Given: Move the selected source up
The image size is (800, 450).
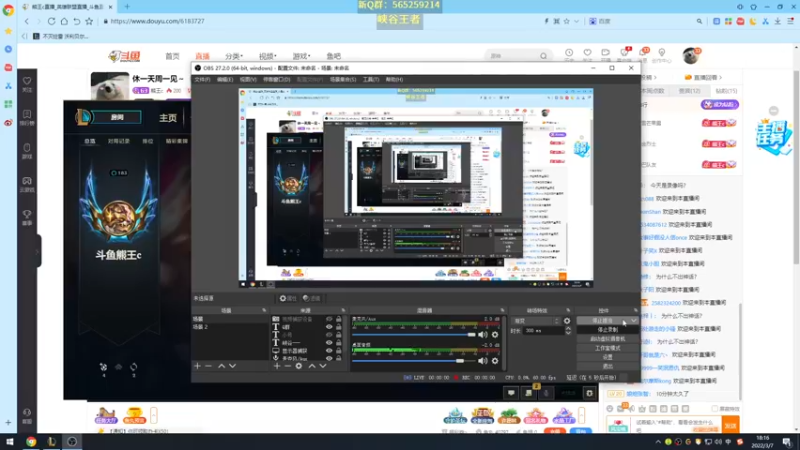Looking at the screenshot, I should click(312, 366).
